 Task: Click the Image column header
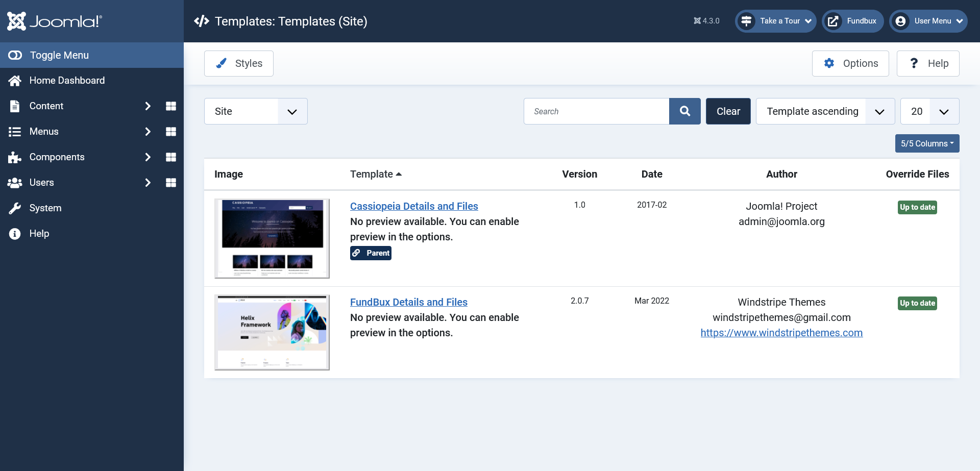[229, 174]
